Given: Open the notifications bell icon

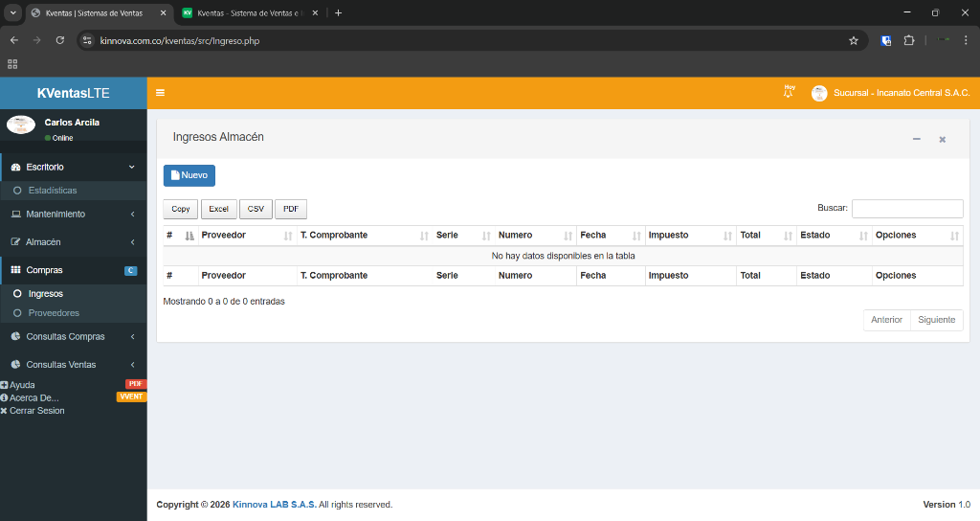Looking at the screenshot, I should pos(789,92).
